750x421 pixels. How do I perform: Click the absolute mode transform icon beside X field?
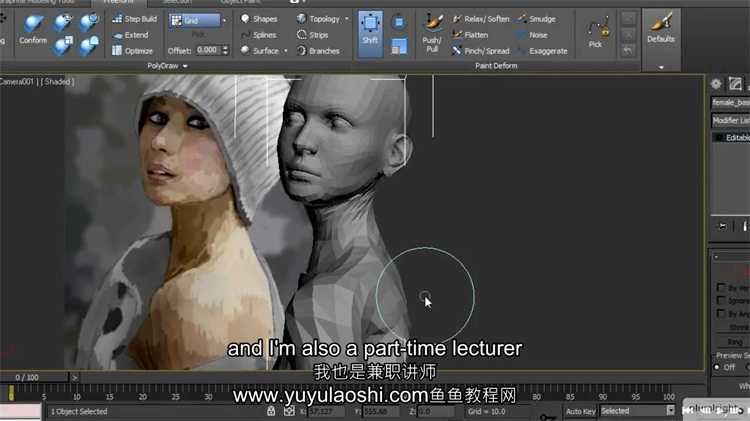point(289,411)
